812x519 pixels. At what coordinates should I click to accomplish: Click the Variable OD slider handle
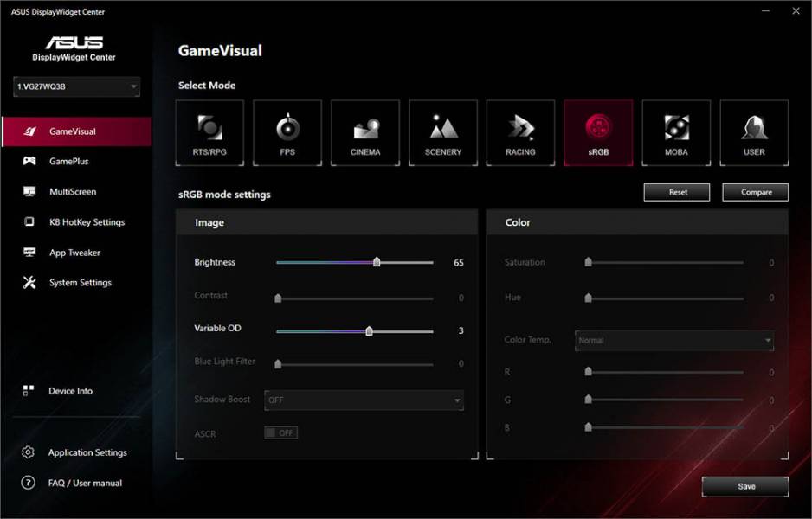click(x=369, y=330)
